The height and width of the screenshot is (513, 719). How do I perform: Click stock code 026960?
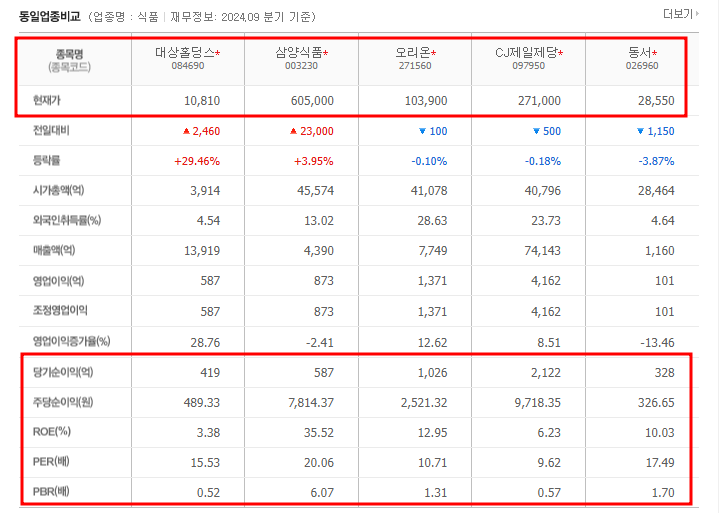click(x=642, y=66)
